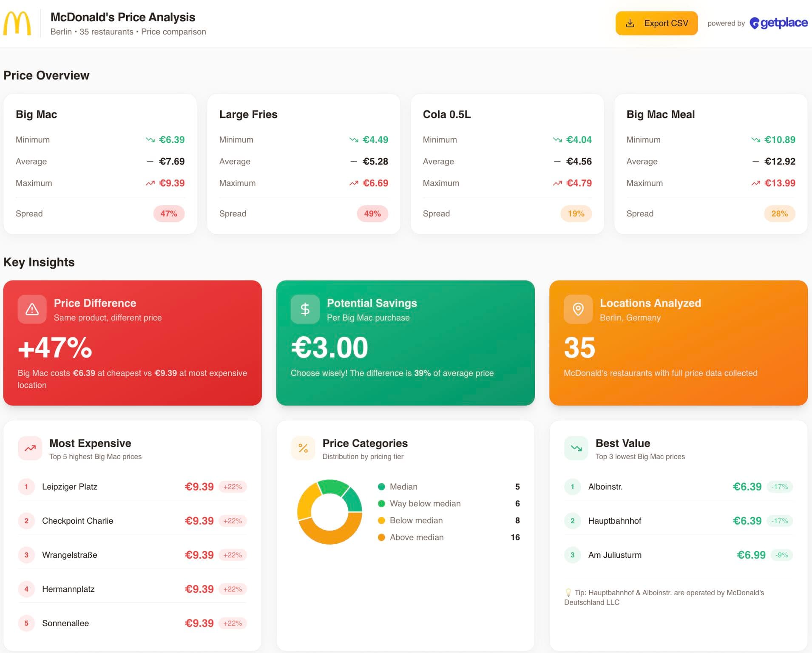Click the trending-up icon beside Most Expensive

tap(30, 448)
